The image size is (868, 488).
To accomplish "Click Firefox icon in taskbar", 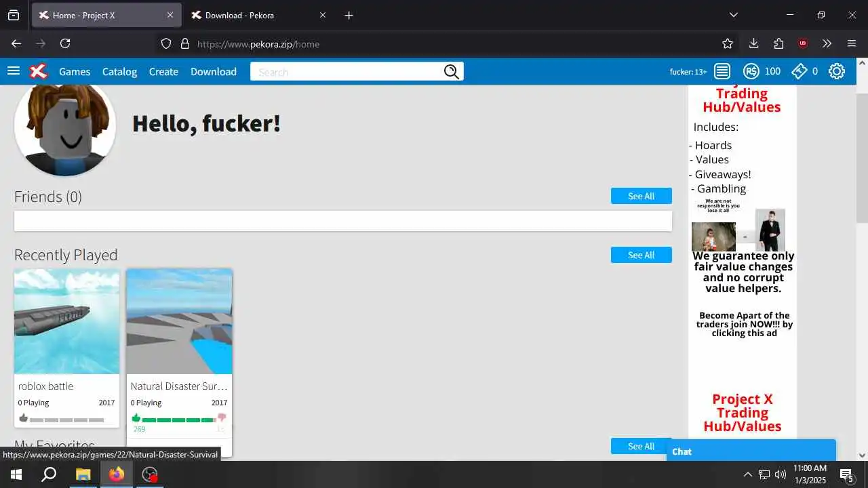I will [x=117, y=474].
